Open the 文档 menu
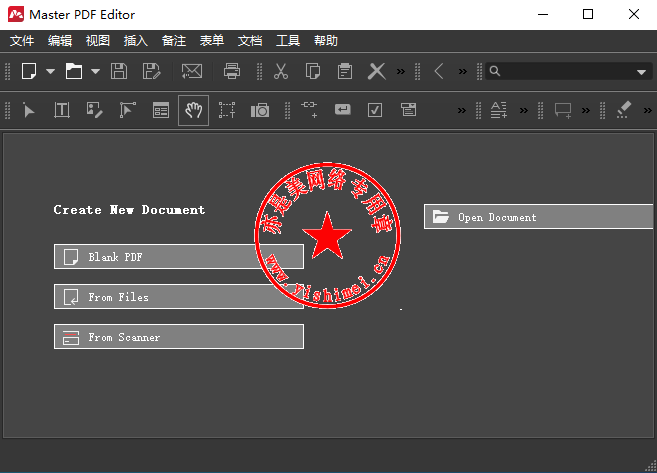 click(250, 41)
